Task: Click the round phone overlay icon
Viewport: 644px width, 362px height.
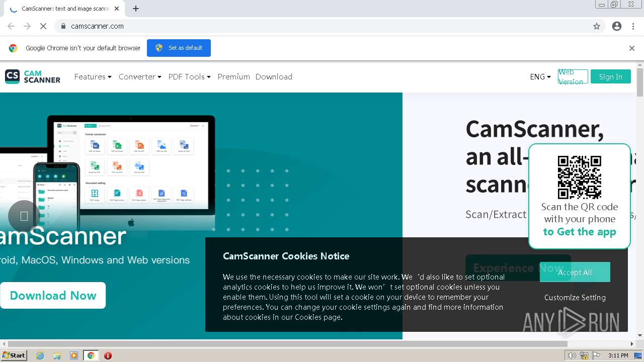Action: click(24, 216)
